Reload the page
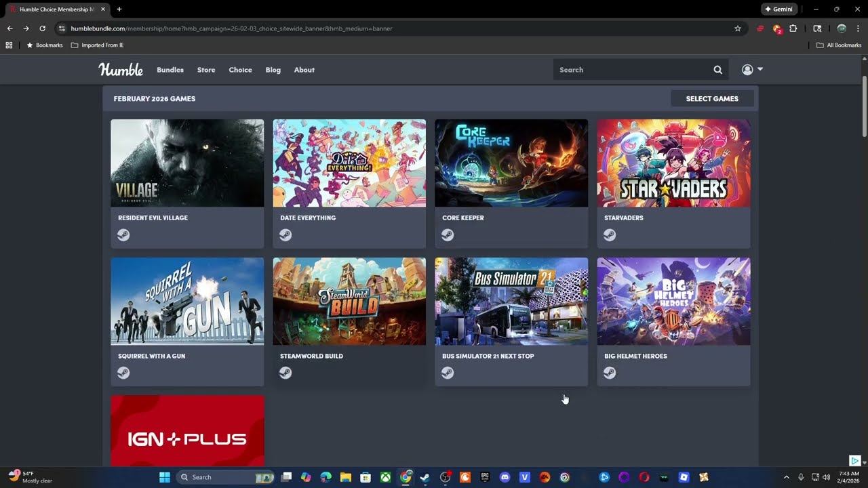Image resolution: width=868 pixels, height=488 pixels. click(x=42, y=28)
